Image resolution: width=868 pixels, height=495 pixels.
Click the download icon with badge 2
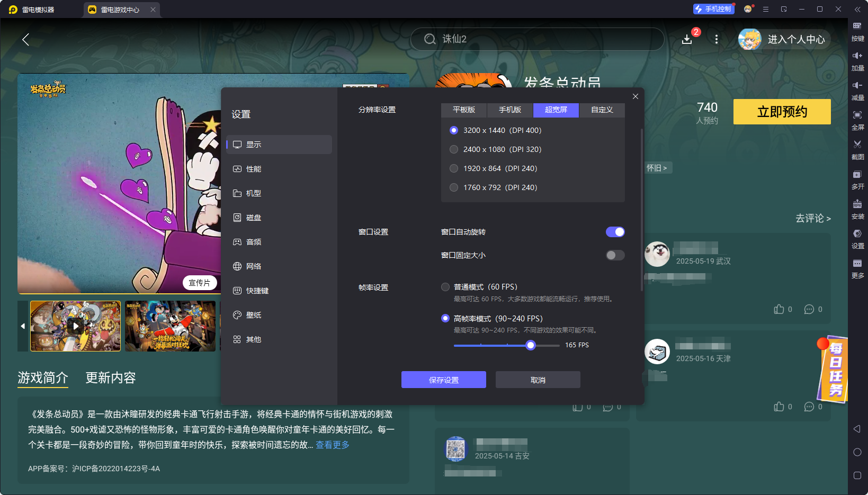[687, 39]
